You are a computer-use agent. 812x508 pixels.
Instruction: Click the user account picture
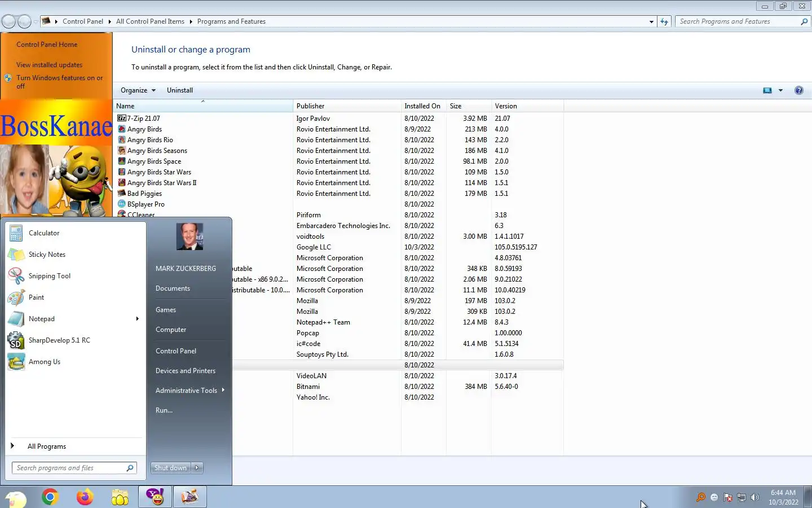tap(189, 237)
